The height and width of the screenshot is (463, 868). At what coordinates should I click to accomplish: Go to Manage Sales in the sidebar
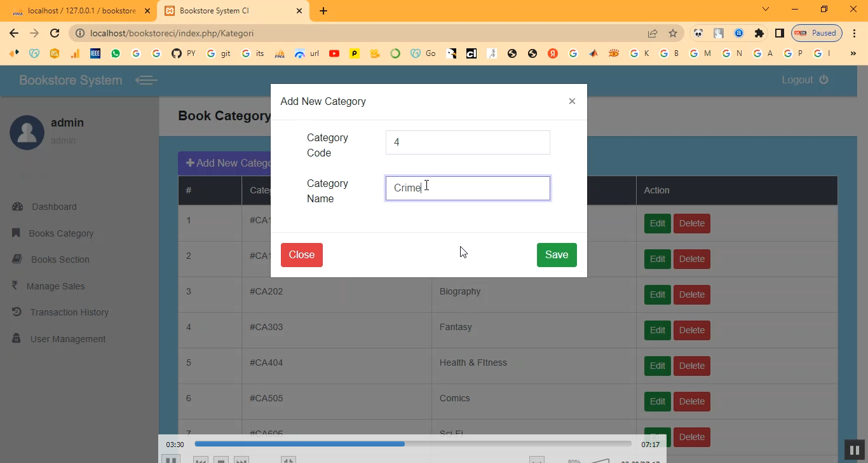(55, 286)
